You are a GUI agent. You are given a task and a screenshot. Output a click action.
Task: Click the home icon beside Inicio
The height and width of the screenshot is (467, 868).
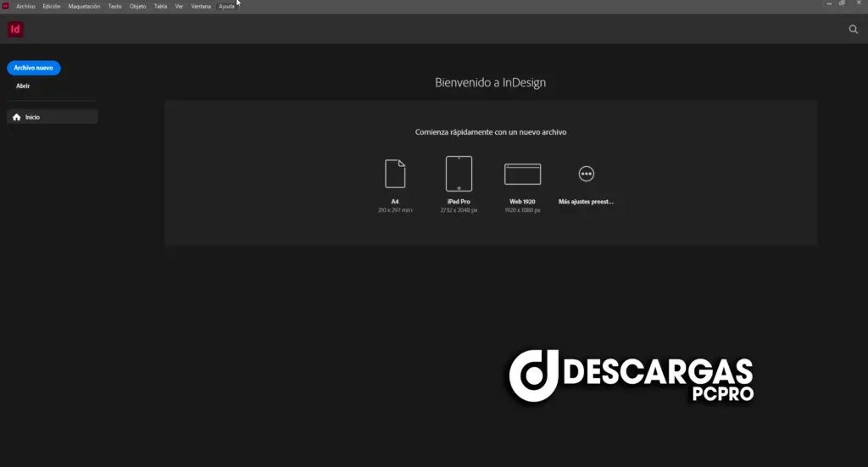pyautogui.click(x=17, y=117)
